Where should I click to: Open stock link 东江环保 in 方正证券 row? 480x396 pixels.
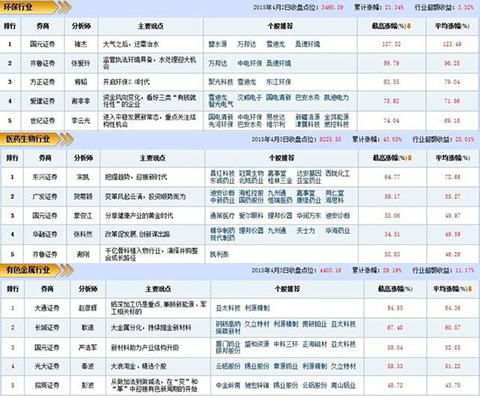pyautogui.click(x=279, y=82)
